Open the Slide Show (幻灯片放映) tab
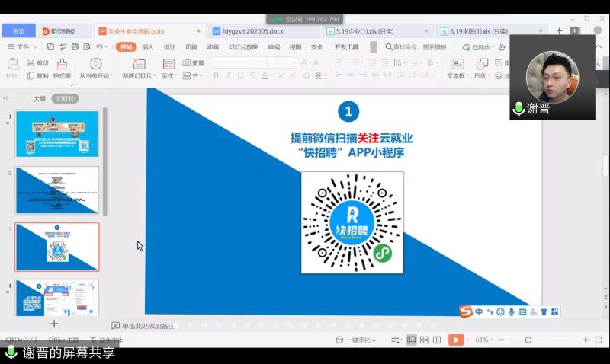Screen dimensions: 610x364 tap(243, 47)
